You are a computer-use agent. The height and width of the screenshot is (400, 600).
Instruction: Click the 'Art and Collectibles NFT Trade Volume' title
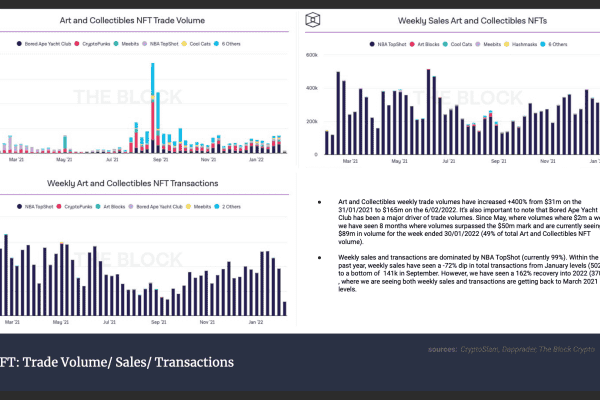132,20
